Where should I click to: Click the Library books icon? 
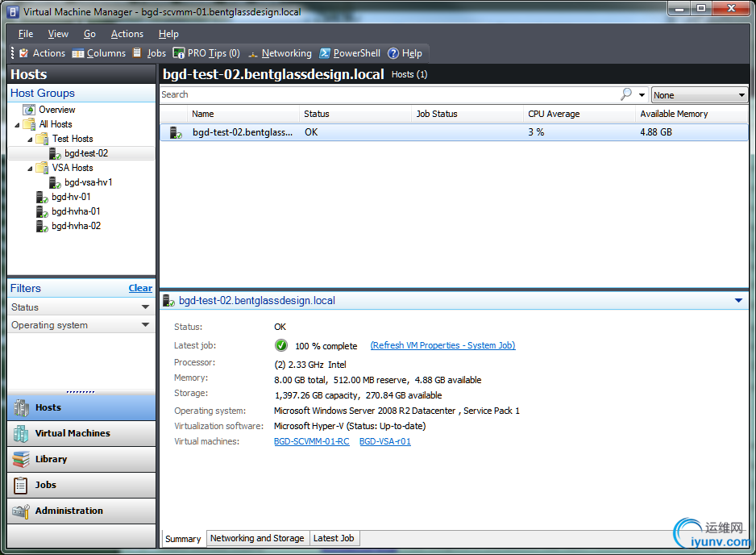tap(21, 460)
